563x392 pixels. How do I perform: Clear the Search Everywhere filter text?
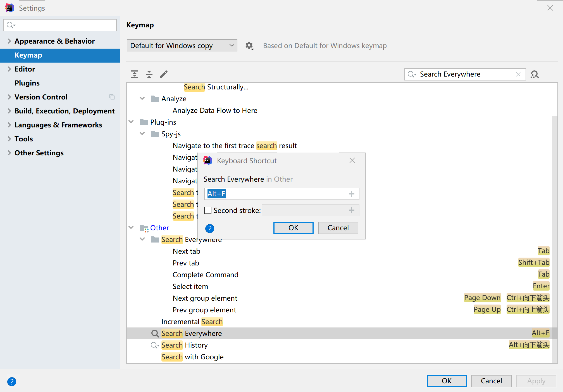click(518, 74)
